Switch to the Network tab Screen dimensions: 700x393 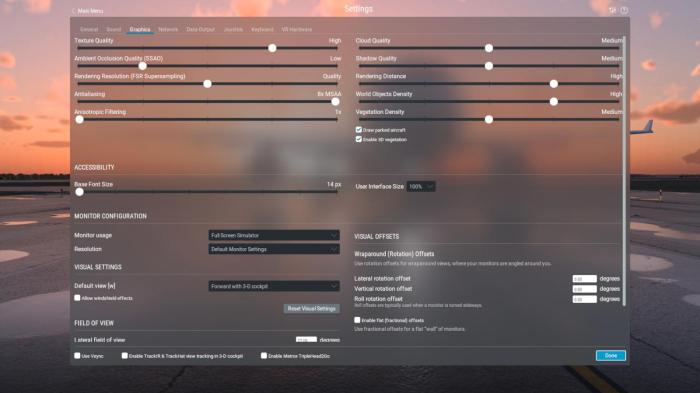point(168,29)
